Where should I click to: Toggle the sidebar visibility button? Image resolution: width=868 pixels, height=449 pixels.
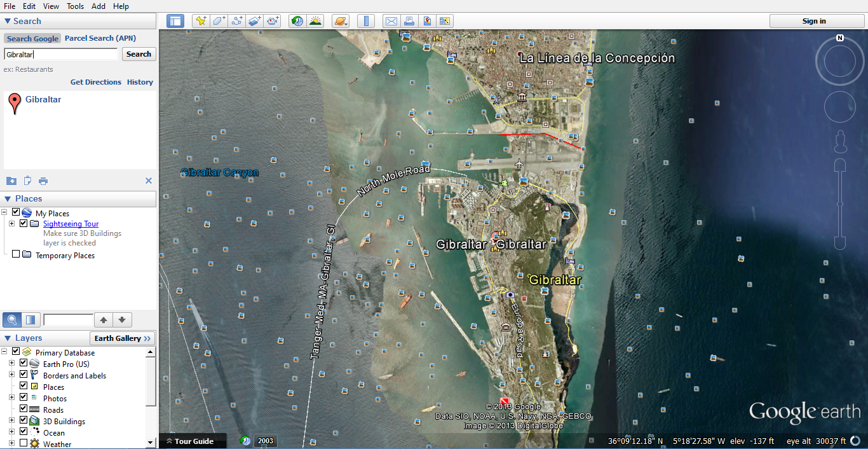pyautogui.click(x=175, y=21)
